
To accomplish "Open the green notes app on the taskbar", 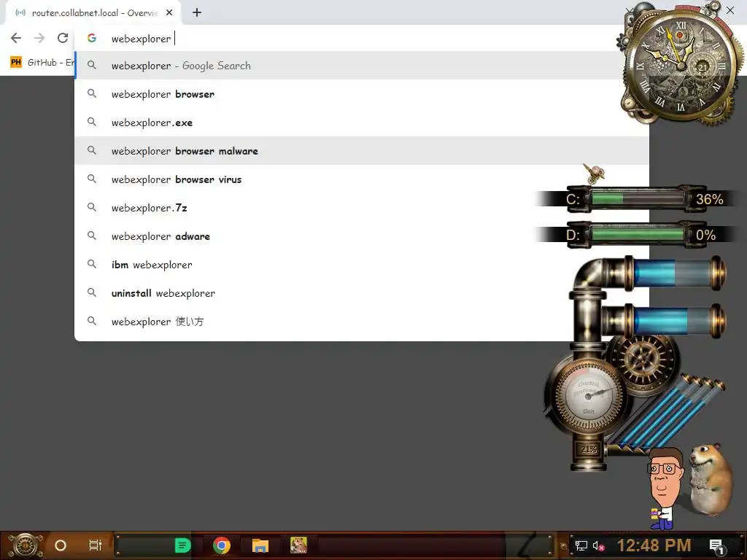I will click(182, 545).
